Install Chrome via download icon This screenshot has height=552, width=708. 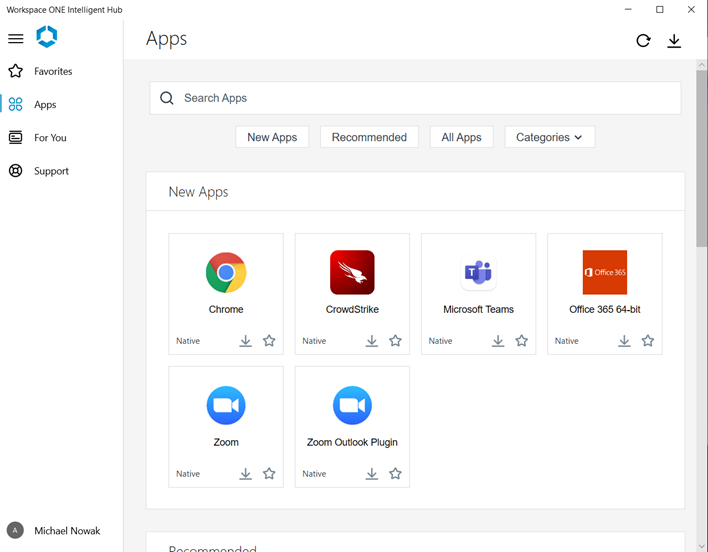[x=246, y=341]
